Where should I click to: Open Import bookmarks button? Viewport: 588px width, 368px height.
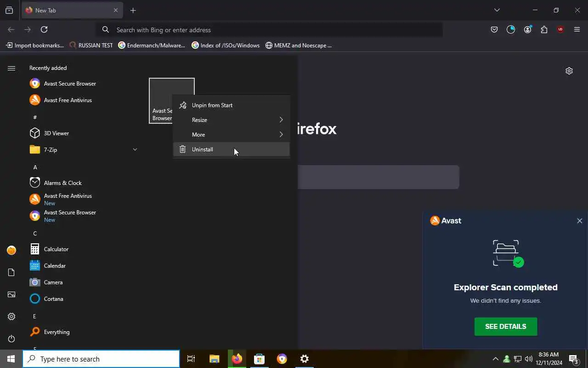click(35, 46)
